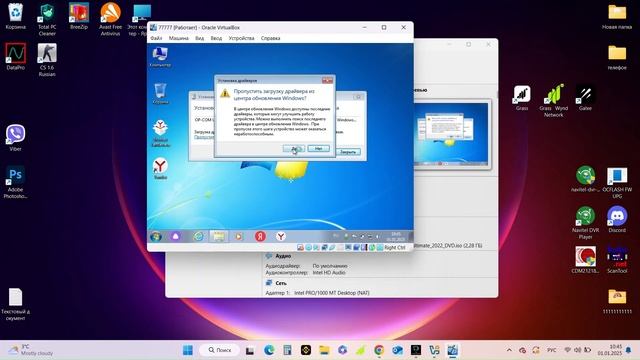Open the Устройства menu in VirtualBox

[241, 38]
